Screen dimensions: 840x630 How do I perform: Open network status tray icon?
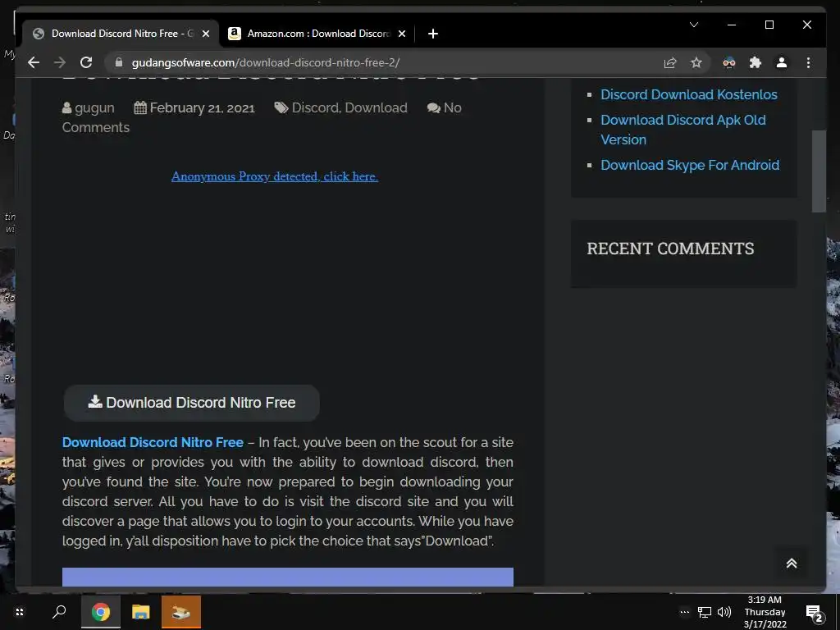[705, 612]
